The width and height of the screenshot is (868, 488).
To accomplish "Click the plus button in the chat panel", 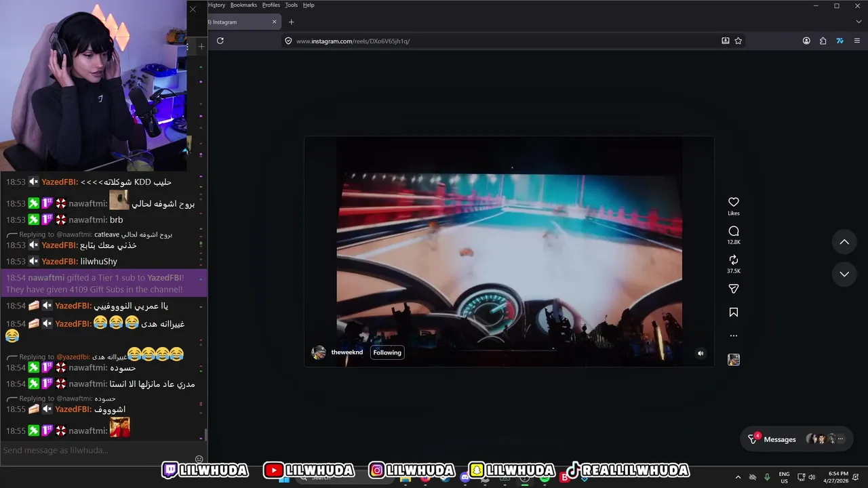I will [x=201, y=47].
